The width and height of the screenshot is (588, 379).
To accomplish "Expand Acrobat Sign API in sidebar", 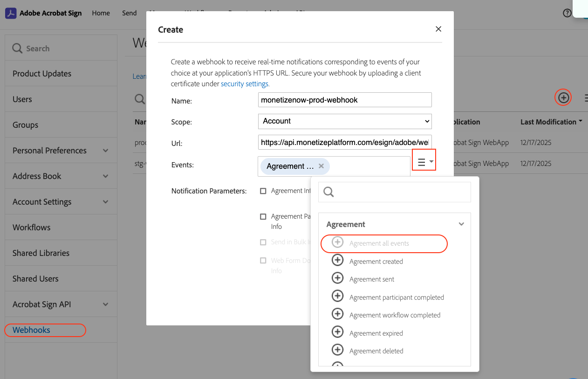I will pos(106,304).
